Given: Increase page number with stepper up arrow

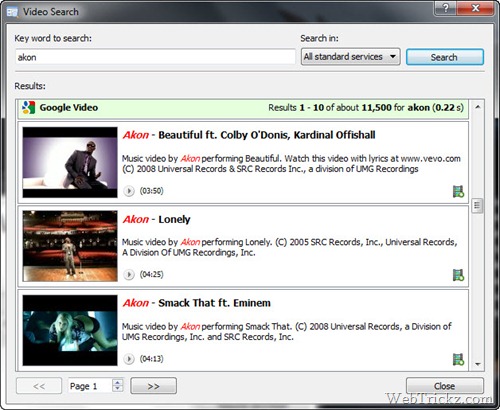Looking at the screenshot, I should pos(118,382).
